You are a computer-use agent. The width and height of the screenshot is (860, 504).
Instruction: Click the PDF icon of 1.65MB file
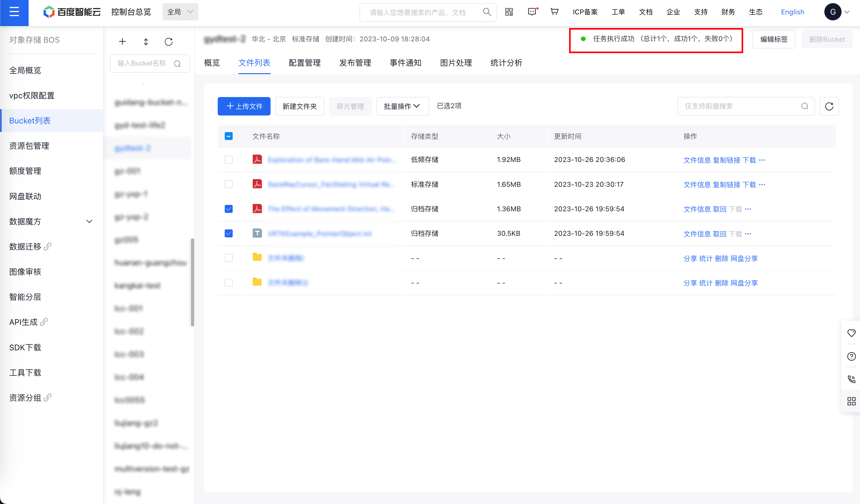(x=257, y=184)
